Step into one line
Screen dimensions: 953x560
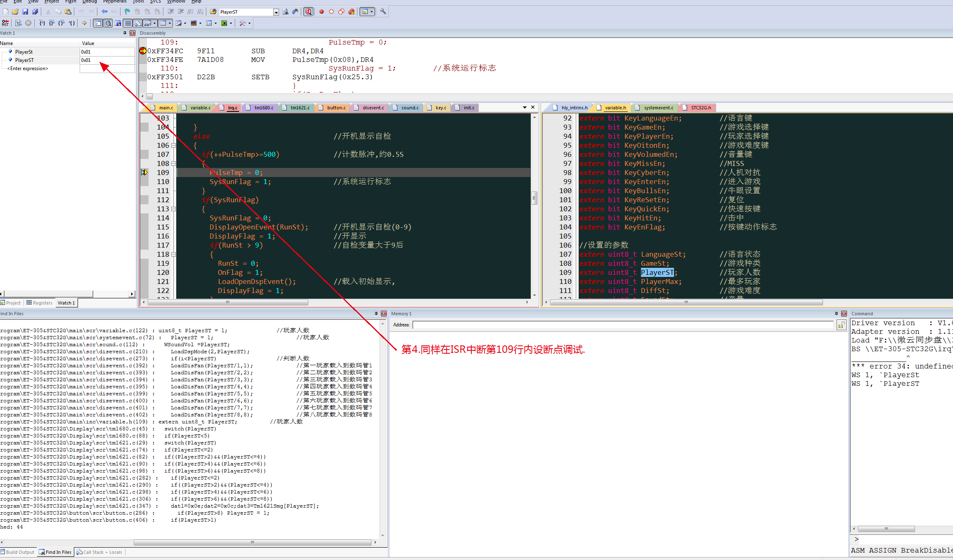pyautogui.click(x=42, y=23)
